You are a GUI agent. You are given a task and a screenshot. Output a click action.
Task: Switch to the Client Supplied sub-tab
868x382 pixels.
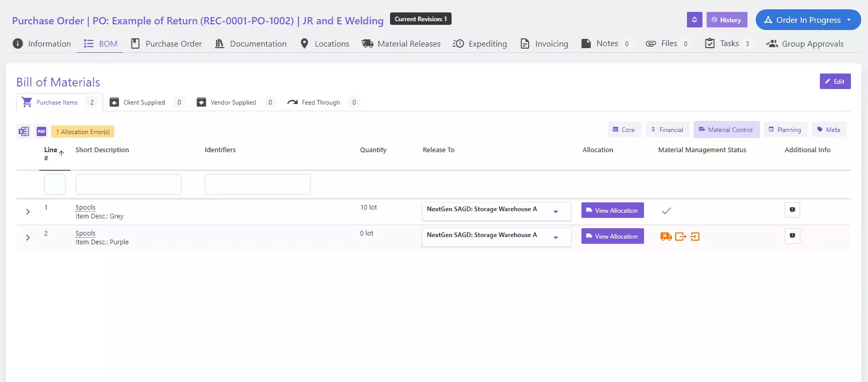146,102
